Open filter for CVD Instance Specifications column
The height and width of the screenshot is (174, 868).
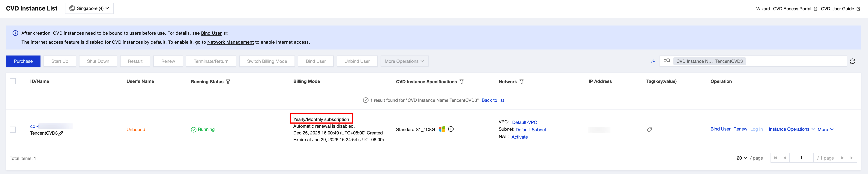(x=462, y=82)
